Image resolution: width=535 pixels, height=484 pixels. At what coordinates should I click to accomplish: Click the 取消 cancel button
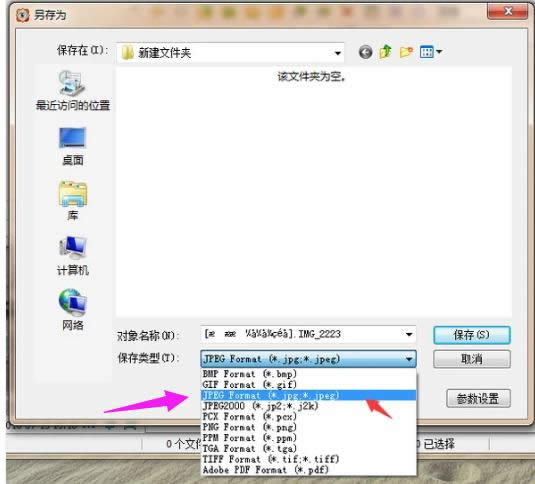coord(472,359)
